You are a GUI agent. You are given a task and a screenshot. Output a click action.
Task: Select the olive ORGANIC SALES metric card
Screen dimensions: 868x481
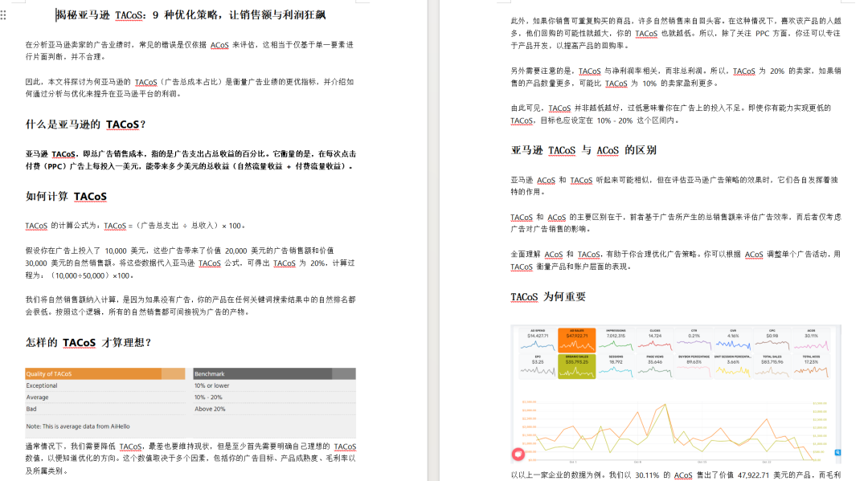(x=577, y=366)
